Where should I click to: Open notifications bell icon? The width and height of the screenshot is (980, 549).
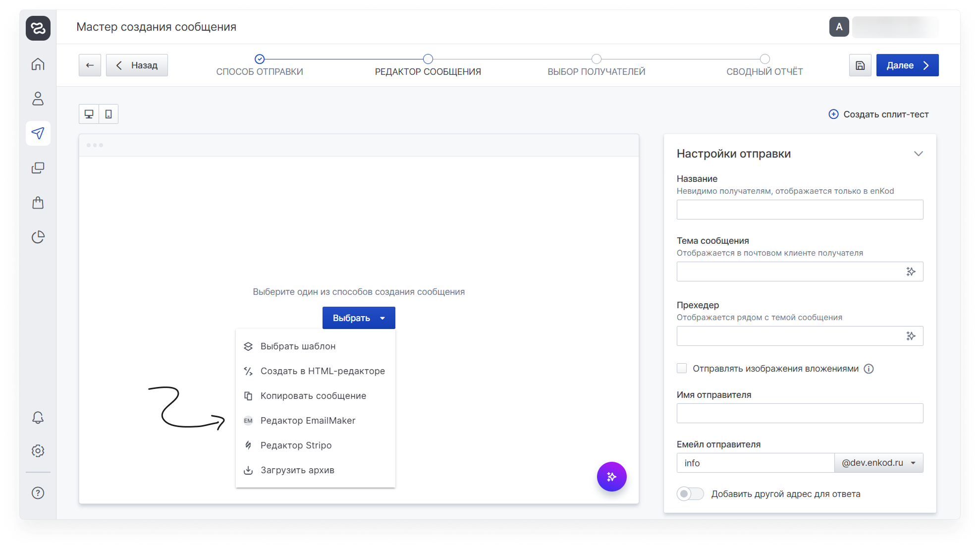click(38, 418)
